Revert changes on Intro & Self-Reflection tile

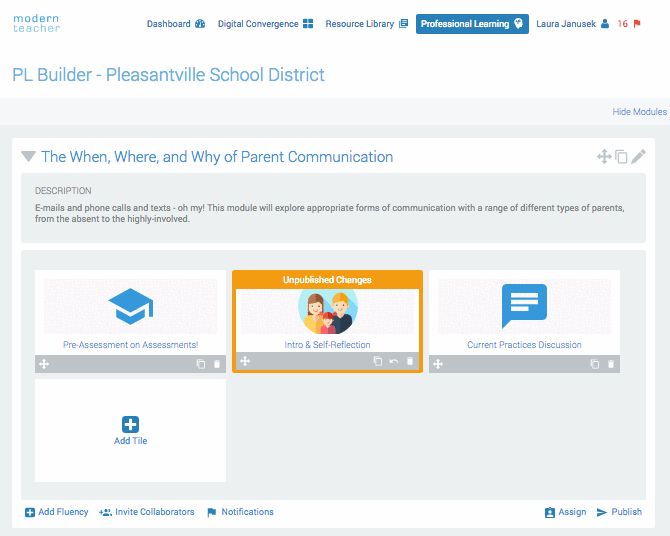click(394, 362)
